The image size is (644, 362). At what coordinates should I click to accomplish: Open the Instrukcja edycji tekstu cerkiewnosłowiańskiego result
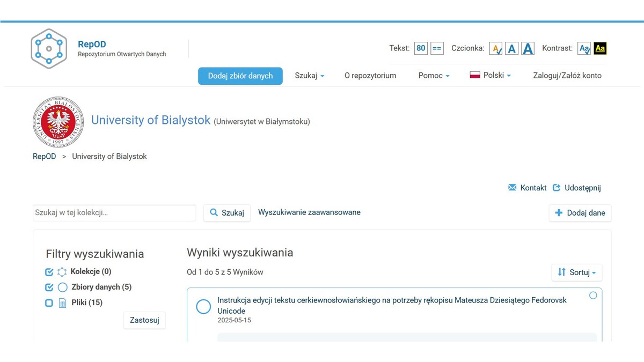pos(392,306)
